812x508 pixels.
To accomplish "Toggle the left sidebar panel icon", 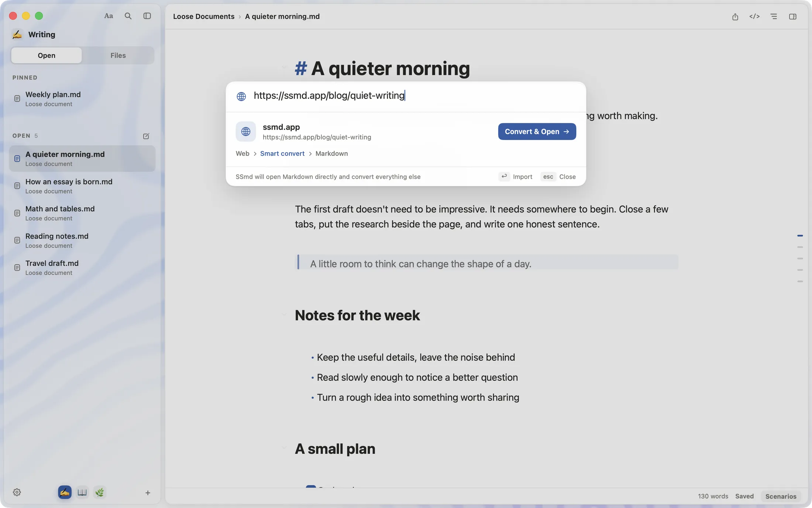I will tap(147, 16).
